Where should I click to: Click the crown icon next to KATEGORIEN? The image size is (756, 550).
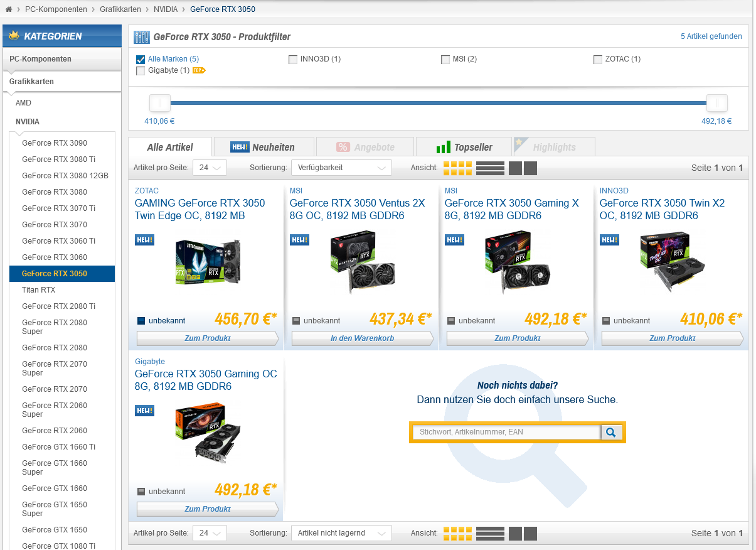pos(14,36)
